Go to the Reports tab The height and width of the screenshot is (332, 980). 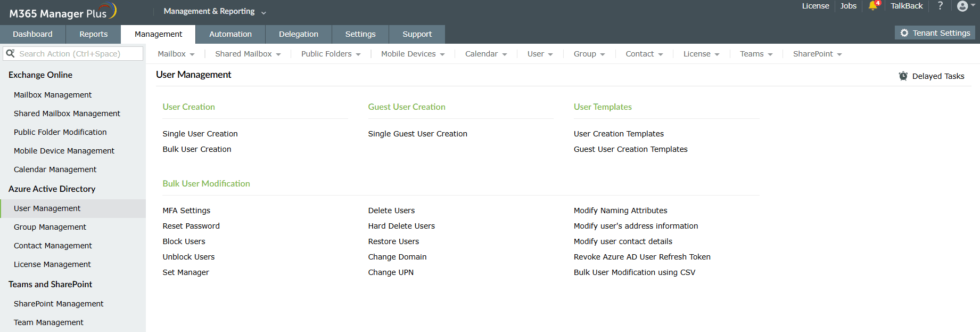pyautogui.click(x=94, y=34)
